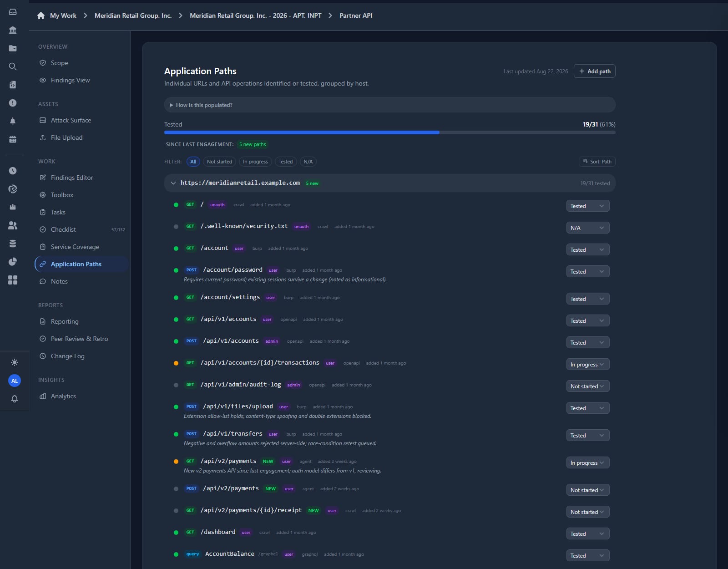Open status dropdown for /account/password
This screenshot has width=728, height=569.
(x=587, y=271)
